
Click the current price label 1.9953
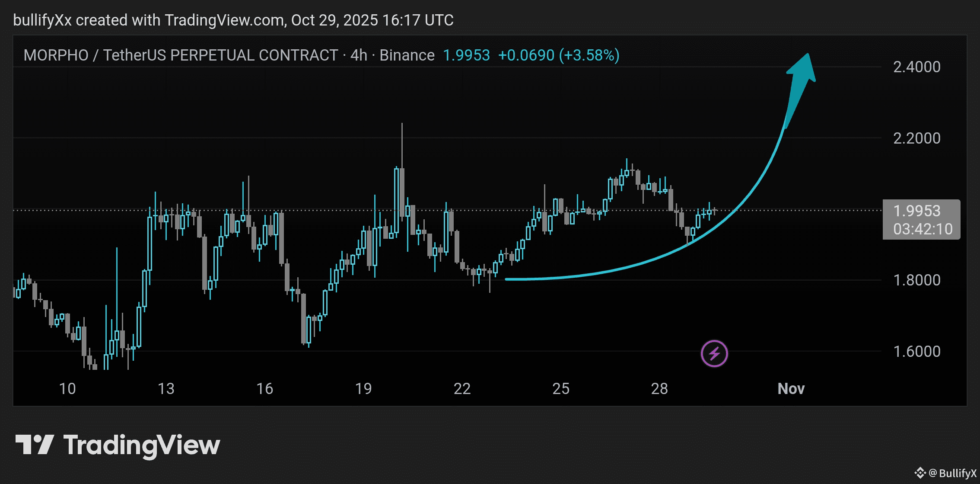pos(916,211)
